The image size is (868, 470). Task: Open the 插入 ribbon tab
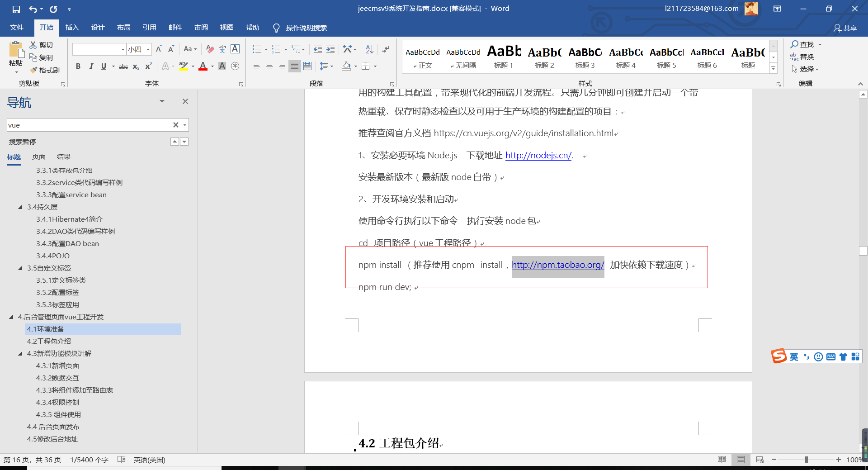coord(72,28)
